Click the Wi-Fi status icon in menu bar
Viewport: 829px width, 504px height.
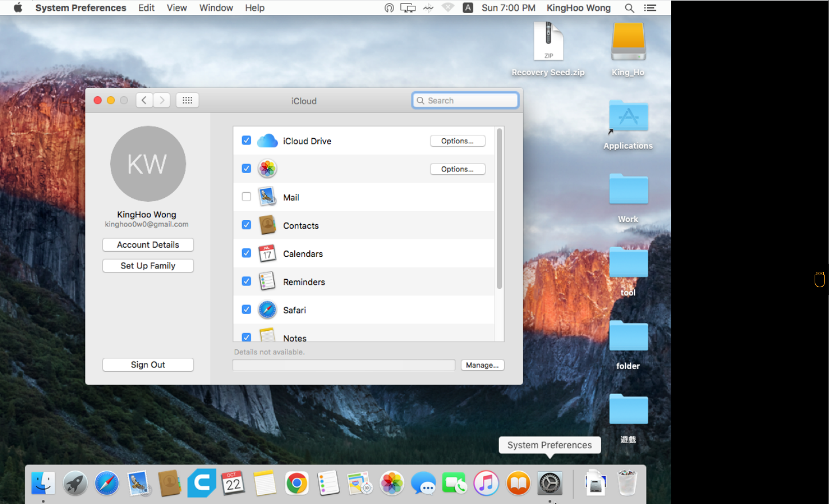[x=448, y=8]
